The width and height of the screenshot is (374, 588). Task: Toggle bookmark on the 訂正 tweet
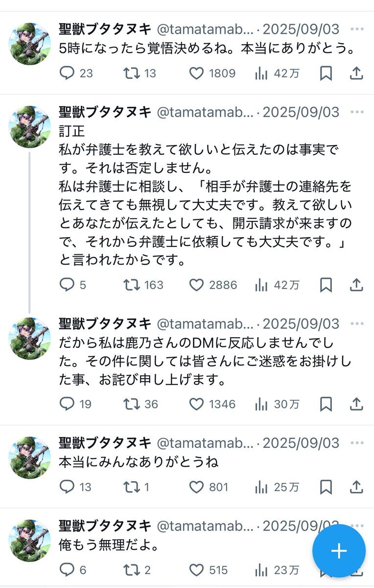coord(326,285)
